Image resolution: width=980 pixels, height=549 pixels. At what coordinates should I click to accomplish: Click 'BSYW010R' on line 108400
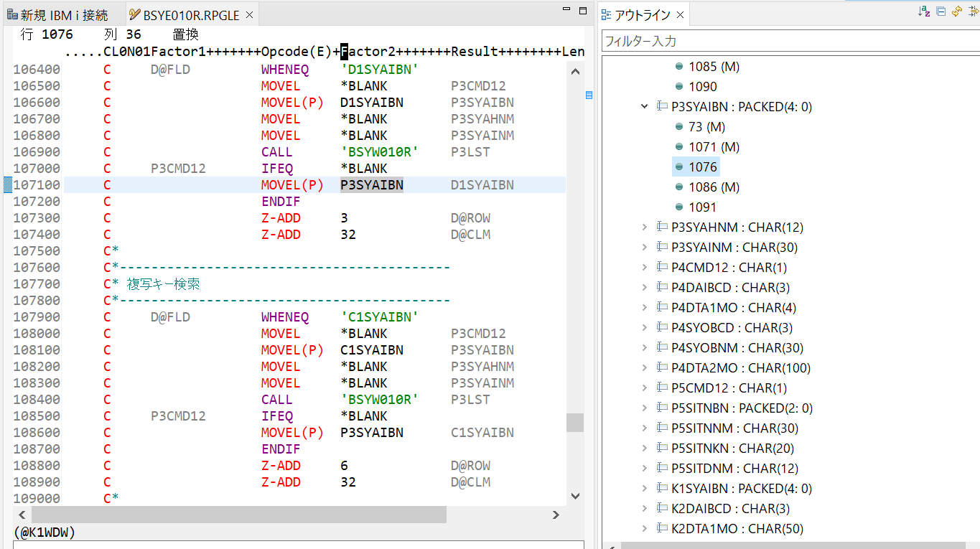pyautogui.click(x=380, y=400)
